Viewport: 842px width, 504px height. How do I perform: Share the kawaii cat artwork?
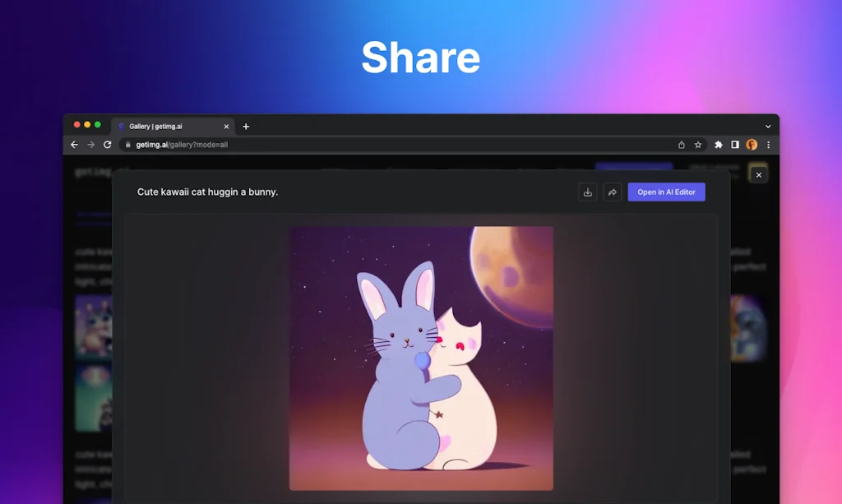point(612,192)
